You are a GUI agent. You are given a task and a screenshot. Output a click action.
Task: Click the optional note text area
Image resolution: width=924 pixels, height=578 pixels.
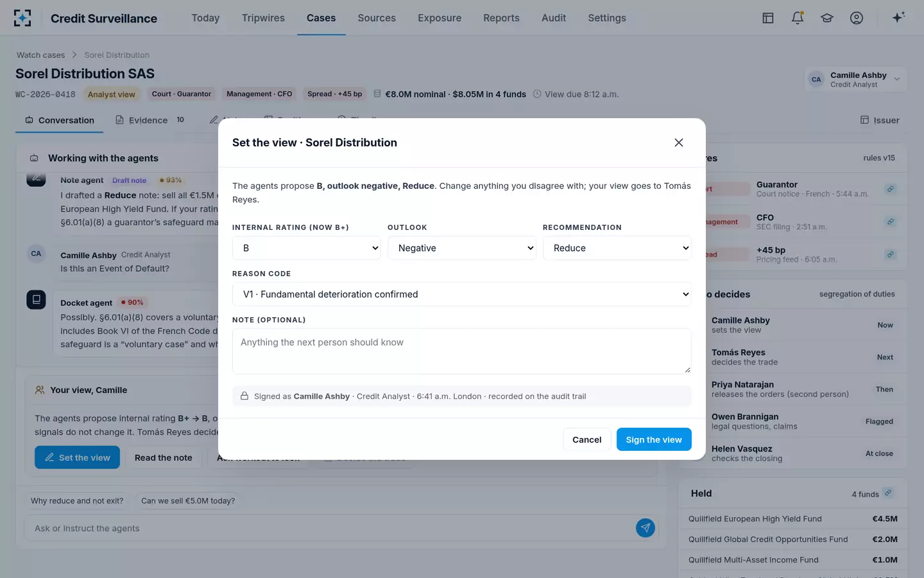[462, 351]
